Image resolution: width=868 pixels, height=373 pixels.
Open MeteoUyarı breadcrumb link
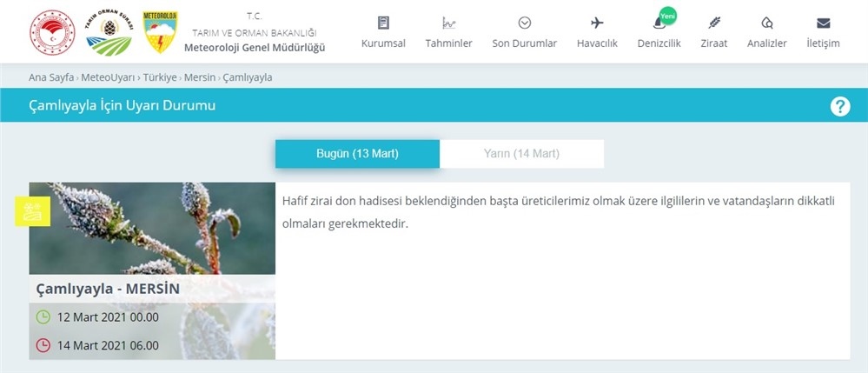pyautogui.click(x=109, y=77)
